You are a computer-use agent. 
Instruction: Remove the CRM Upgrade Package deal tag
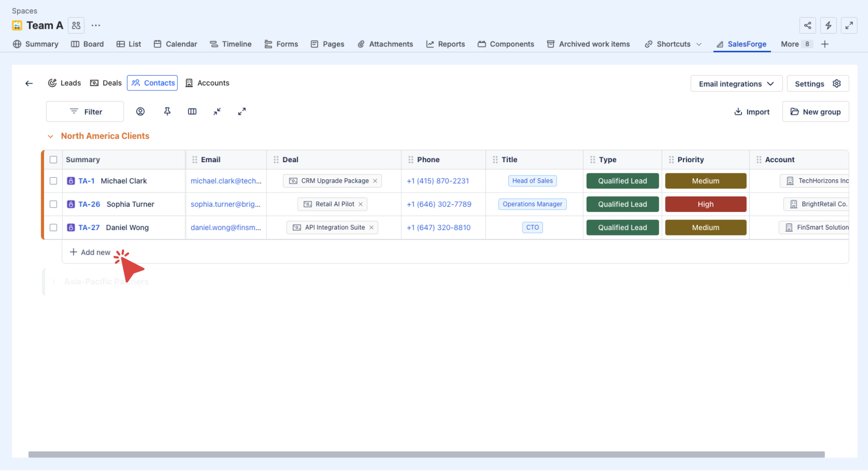pos(375,181)
